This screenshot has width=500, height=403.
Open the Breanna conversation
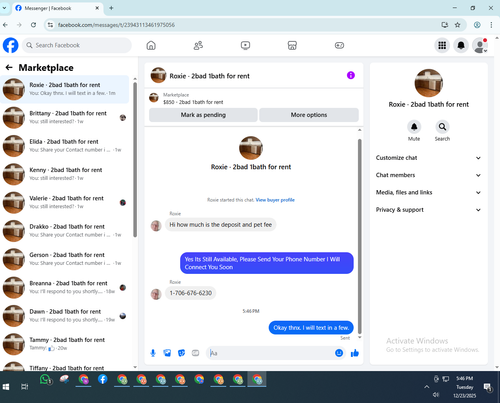65,287
